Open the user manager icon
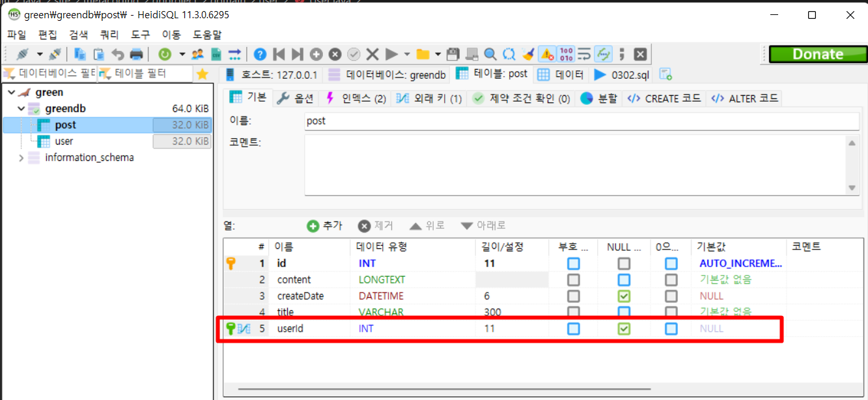The width and height of the screenshot is (868, 400). [197, 54]
